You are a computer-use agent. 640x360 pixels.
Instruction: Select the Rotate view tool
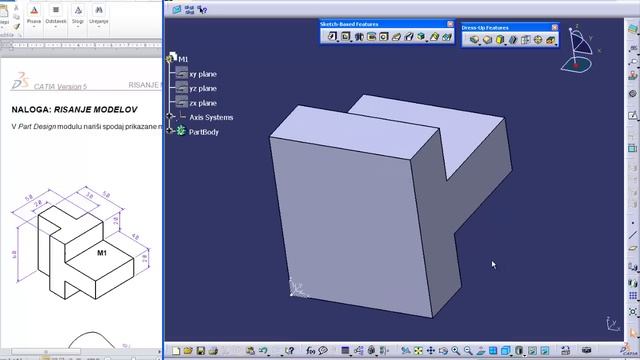click(x=443, y=351)
